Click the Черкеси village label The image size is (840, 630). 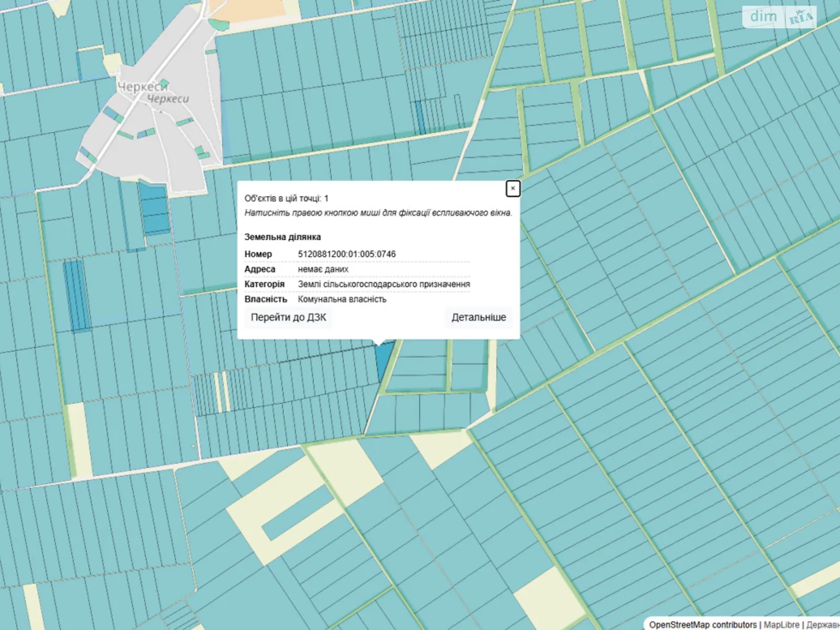pyautogui.click(x=143, y=87)
